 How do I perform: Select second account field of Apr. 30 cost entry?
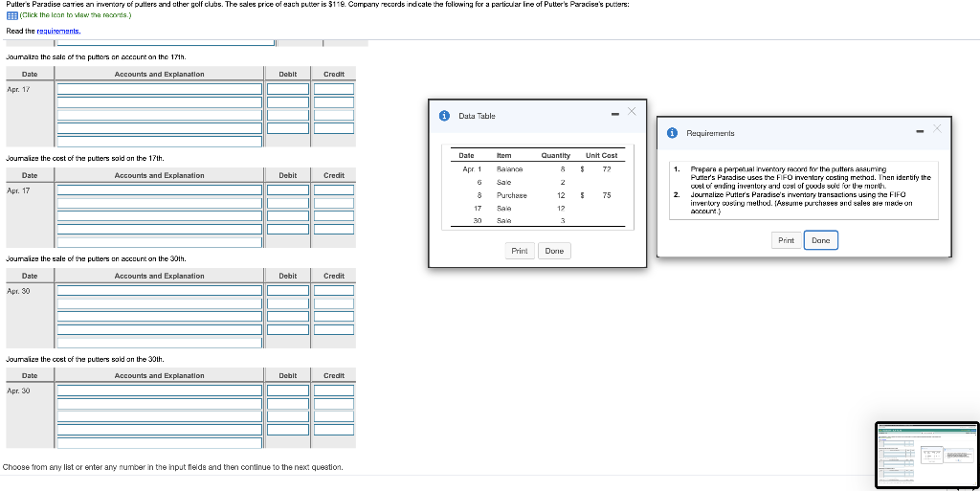click(160, 404)
